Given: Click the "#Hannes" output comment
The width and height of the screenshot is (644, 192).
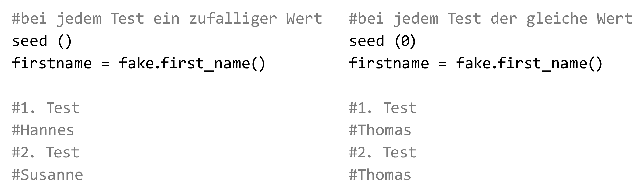Looking at the screenshot, I should click(x=43, y=130).
